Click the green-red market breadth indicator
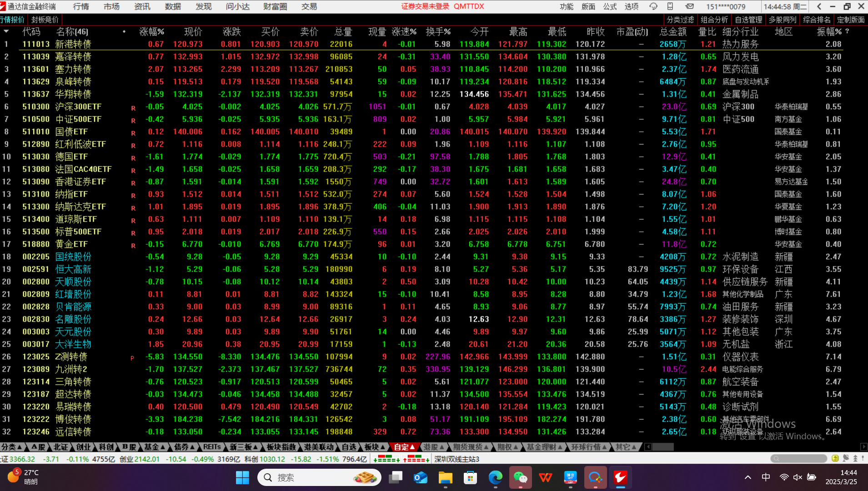Viewport: 868px width, 491px height. point(401,459)
